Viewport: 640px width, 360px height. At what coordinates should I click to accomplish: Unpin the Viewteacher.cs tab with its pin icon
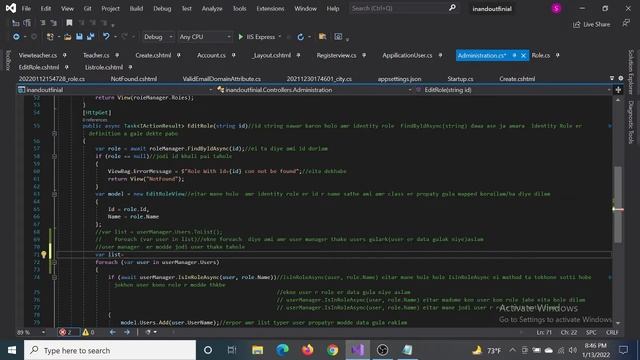pyautogui.click(x=64, y=55)
